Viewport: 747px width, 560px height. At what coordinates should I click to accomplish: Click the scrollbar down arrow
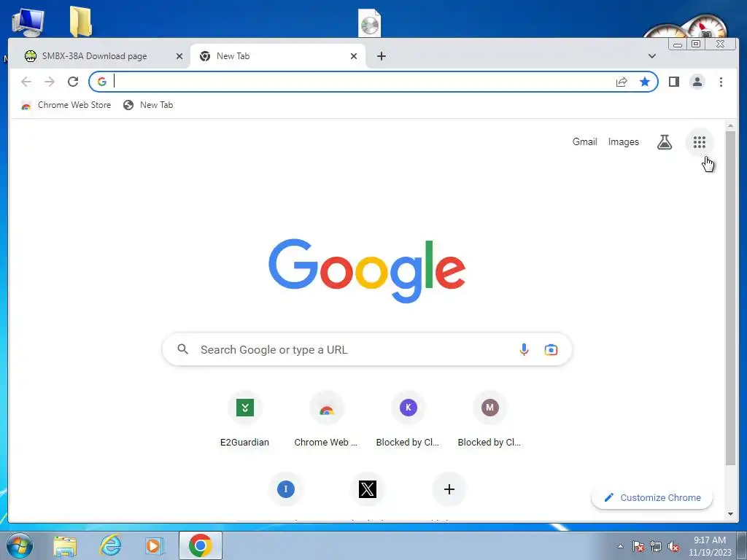[730, 514]
